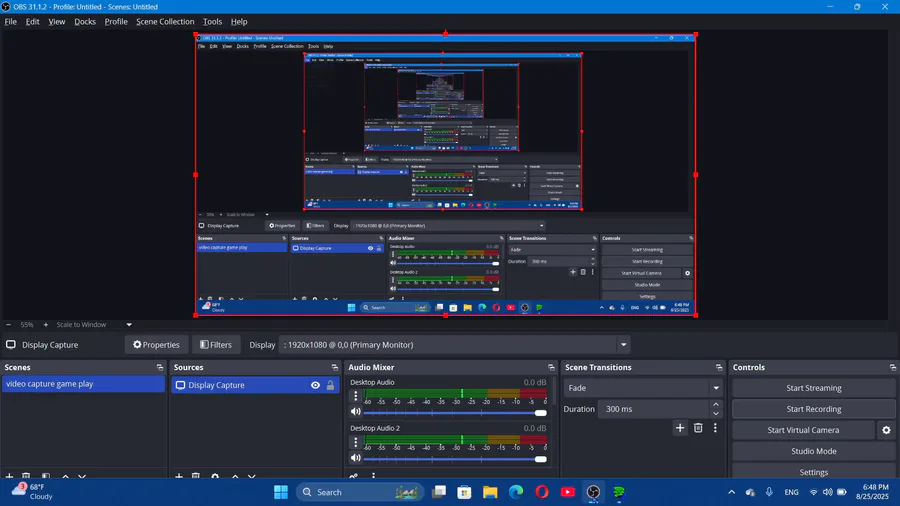Open Windows Start menu
This screenshot has width=900, height=506.
coord(281,492)
